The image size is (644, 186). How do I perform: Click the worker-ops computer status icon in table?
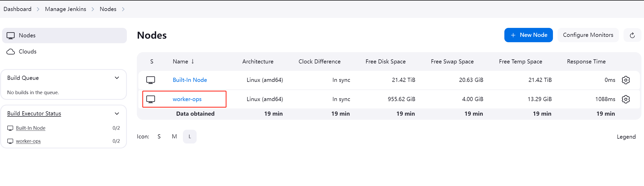(x=151, y=99)
